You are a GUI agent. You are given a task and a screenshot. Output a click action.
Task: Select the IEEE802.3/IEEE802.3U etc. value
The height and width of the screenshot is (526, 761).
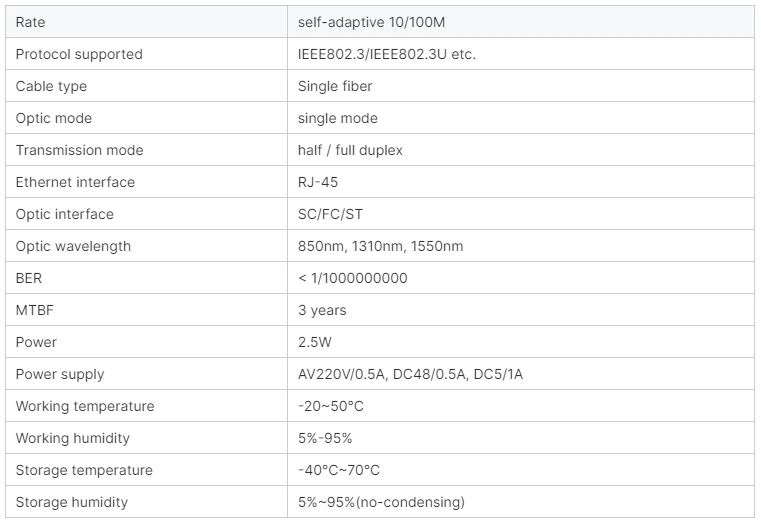tap(387, 54)
